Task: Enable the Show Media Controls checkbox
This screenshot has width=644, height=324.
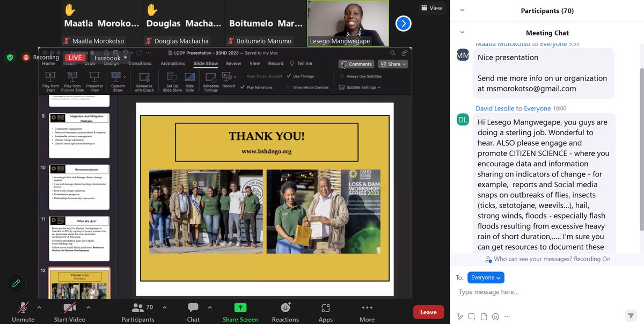Action: click(x=289, y=87)
